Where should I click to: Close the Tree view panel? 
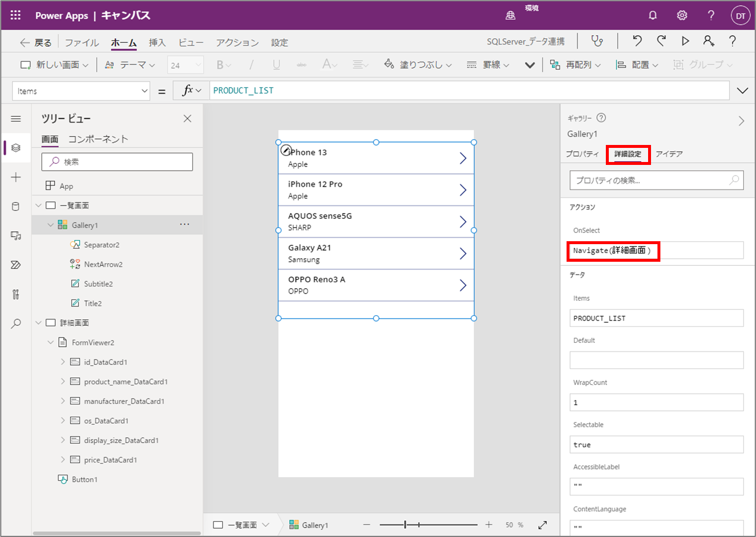(188, 119)
